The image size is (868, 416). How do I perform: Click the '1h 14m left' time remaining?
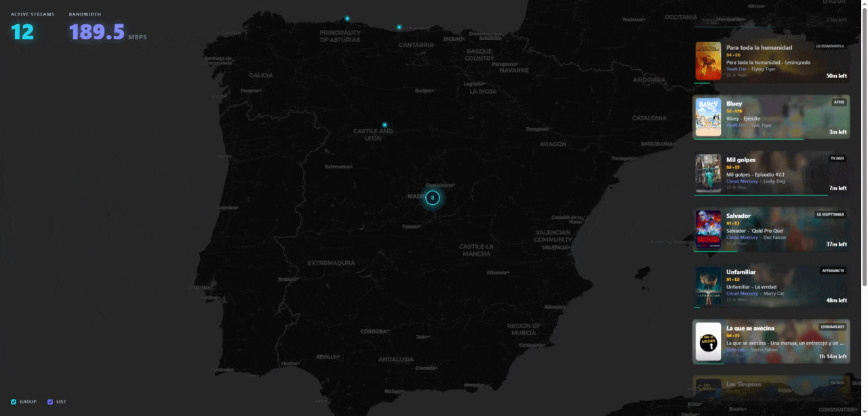point(833,356)
